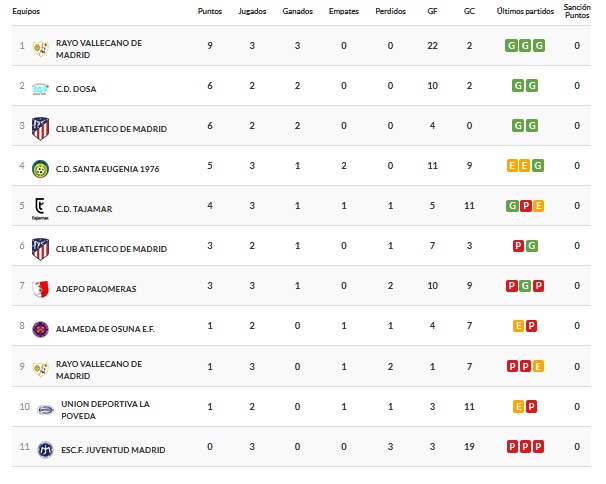Select the Adepo Palomeras crest
The width and height of the screenshot is (606, 484).
coord(41,289)
